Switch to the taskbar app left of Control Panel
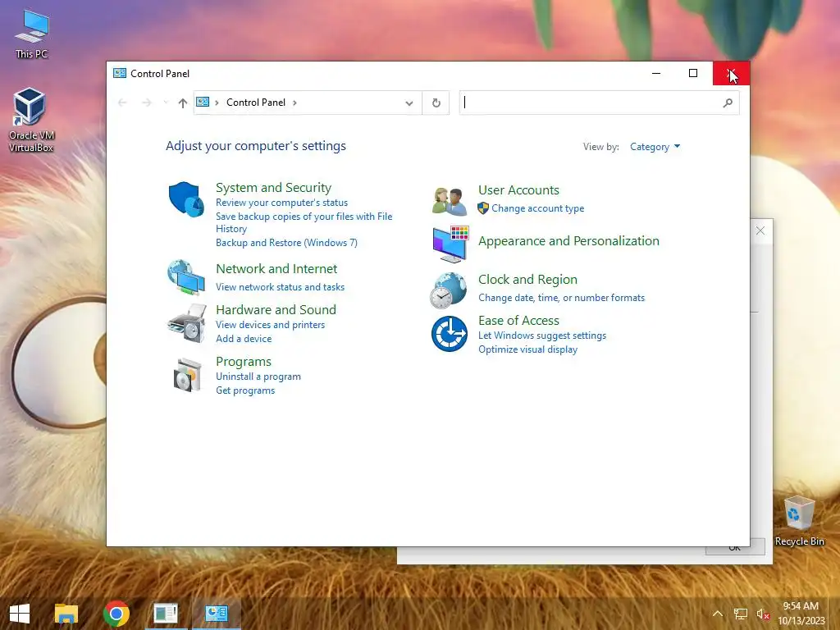This screenshot has width=840, height=630. point(166,614)
